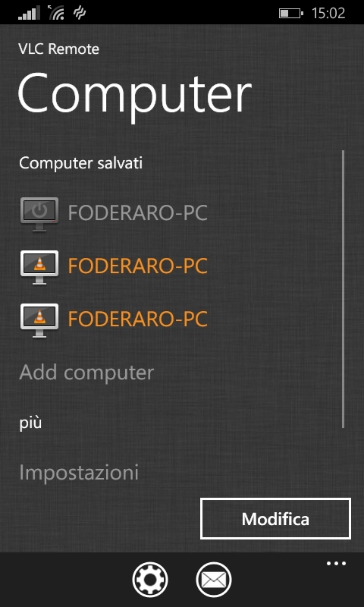Tap the più section header

pos(30,423)
